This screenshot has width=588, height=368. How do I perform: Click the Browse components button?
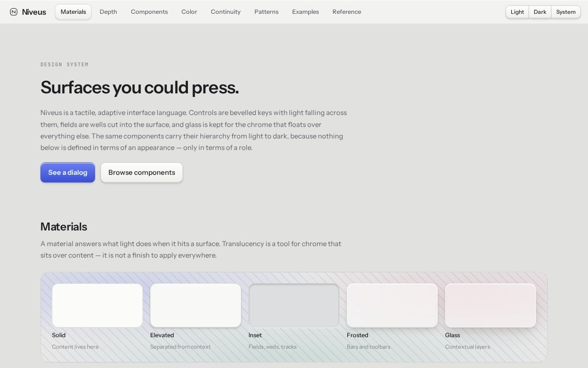pyautogui.click(x=141, y=172)
